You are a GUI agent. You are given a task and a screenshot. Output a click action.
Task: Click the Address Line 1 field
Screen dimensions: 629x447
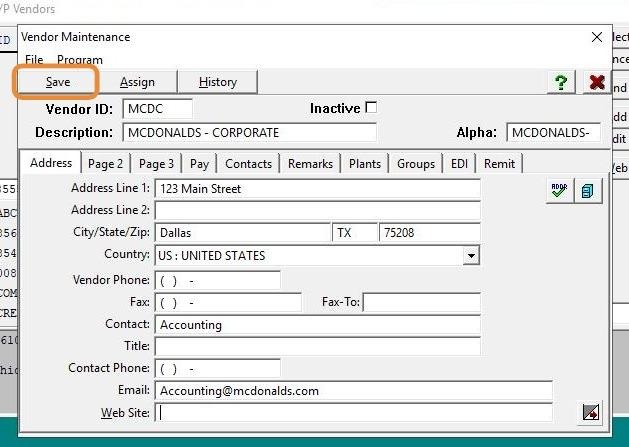pos(318,189)
